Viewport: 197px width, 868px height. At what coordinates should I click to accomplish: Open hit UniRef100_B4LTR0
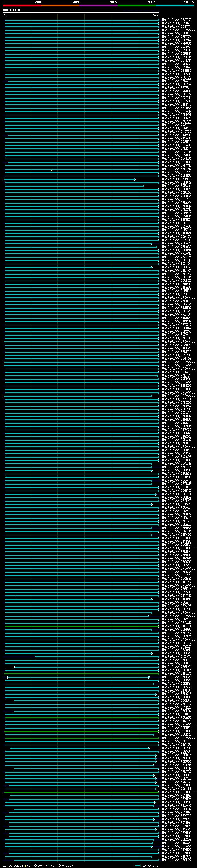[176, 271]
